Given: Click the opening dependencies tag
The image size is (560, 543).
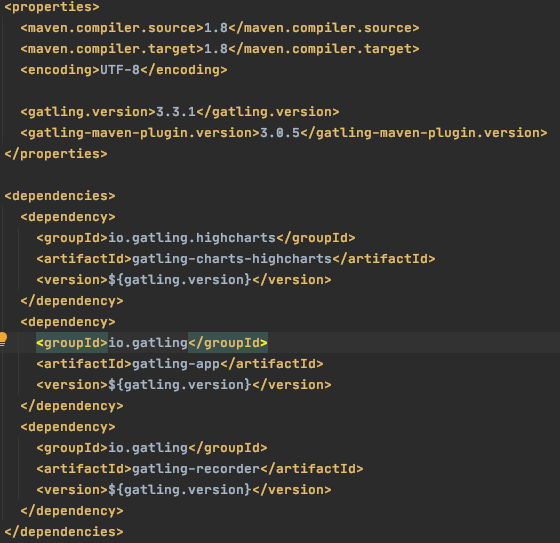Looking at the screenshot, I should 60,196.
